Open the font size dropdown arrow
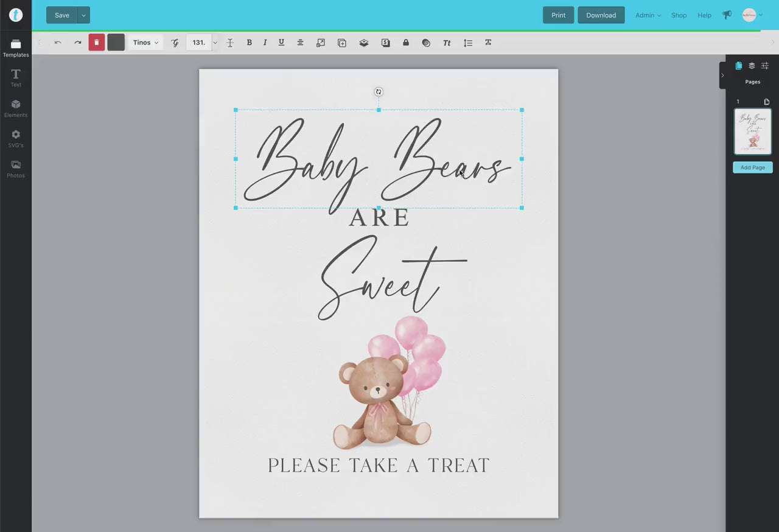Image resolution: width=779 pixels, height=532 pixels. click(x=215, y=43)
